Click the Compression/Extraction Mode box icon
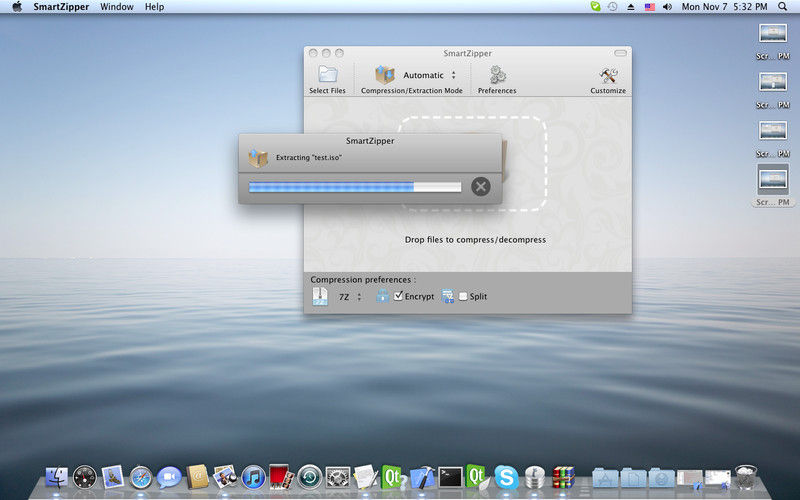800x500 pixels. (385, 75)
